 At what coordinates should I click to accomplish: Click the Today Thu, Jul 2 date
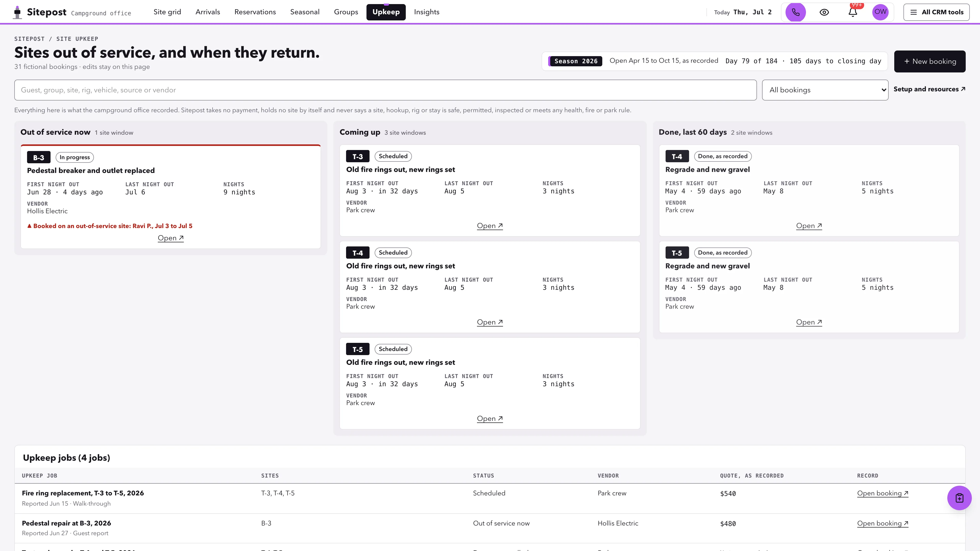pos(743,12)
